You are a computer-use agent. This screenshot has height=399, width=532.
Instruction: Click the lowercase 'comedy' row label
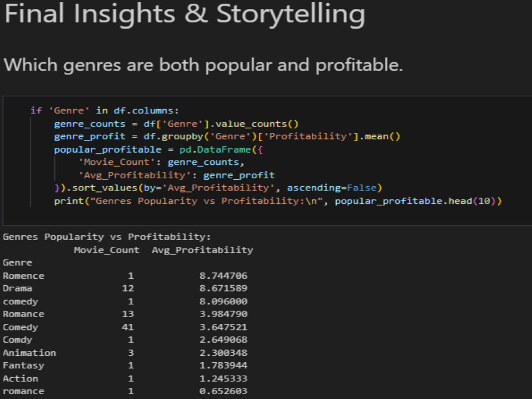point(20,302)
